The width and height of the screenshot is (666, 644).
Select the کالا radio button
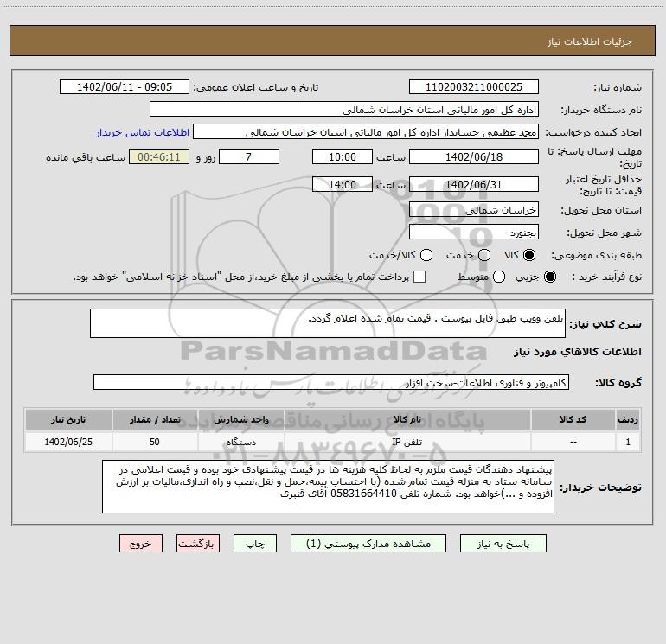[529, 255]
